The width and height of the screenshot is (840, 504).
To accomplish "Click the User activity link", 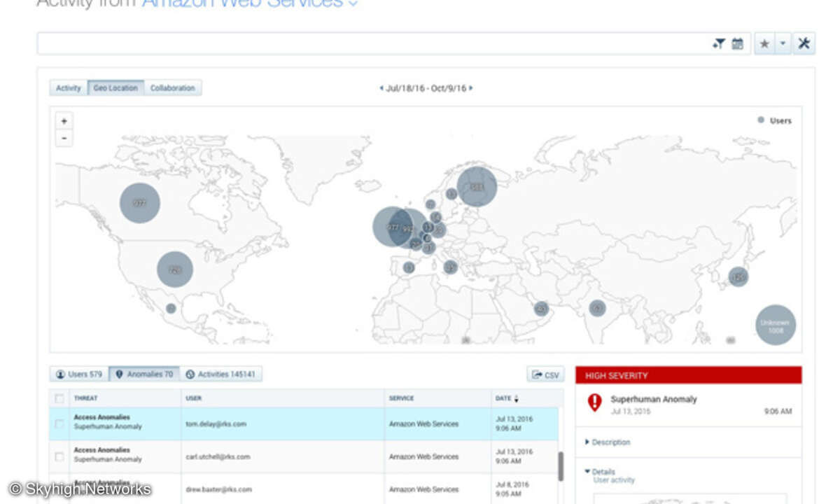I will [614, 480].
